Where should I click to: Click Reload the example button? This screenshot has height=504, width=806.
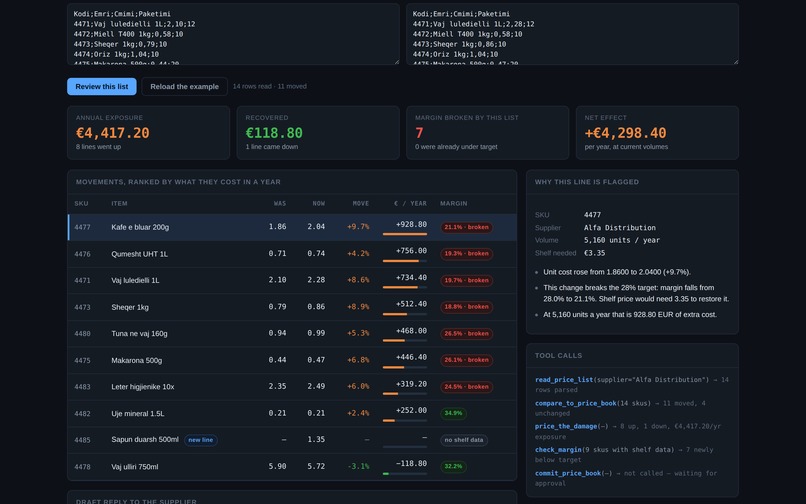click(185, 86)
